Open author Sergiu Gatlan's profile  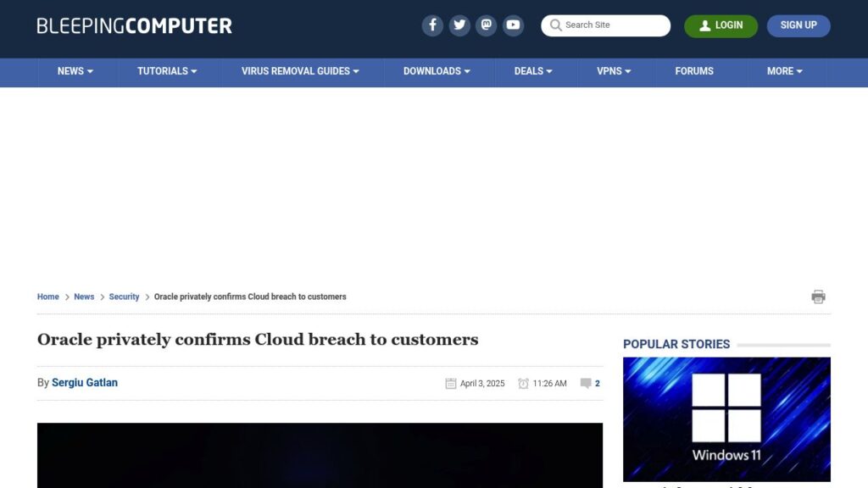[x=85, y=382]
